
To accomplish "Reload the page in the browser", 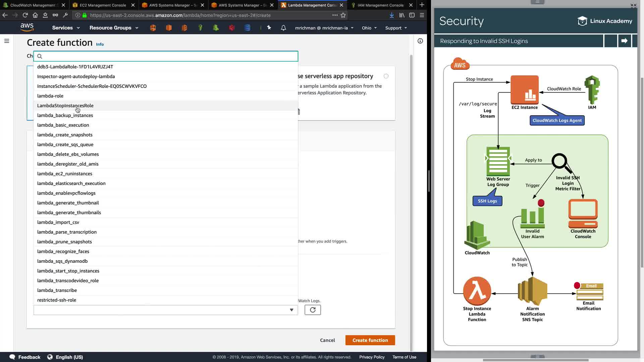I will click(25, 15).
